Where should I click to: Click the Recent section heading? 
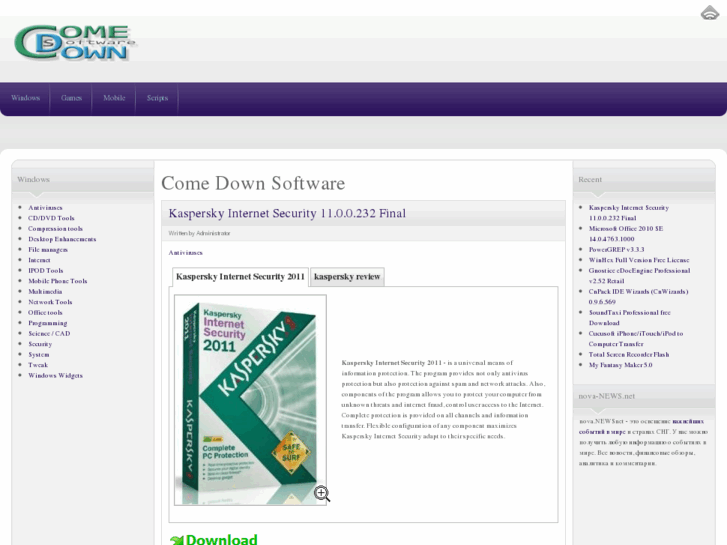tap(590, 180)
